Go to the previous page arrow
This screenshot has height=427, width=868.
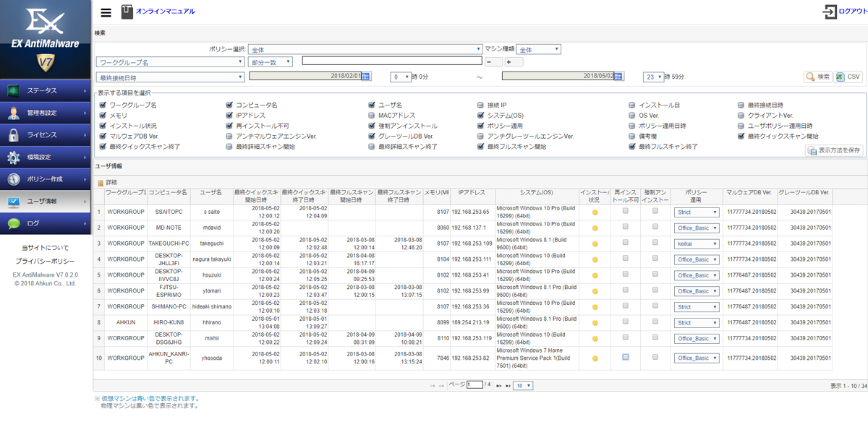click(442, 386)
